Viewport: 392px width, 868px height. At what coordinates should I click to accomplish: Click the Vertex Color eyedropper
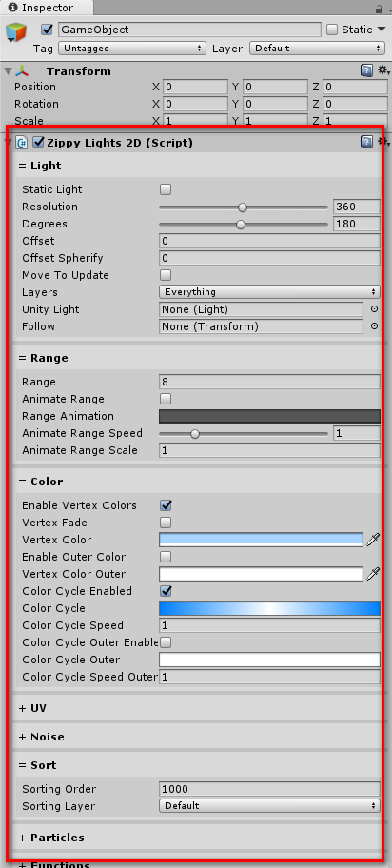373,540
